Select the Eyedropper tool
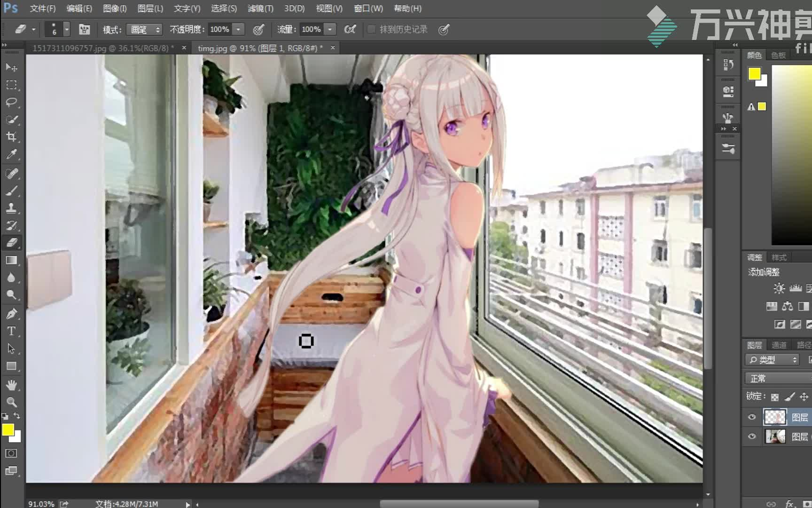Viewport: 812px width, 508px height. [11, 154]
